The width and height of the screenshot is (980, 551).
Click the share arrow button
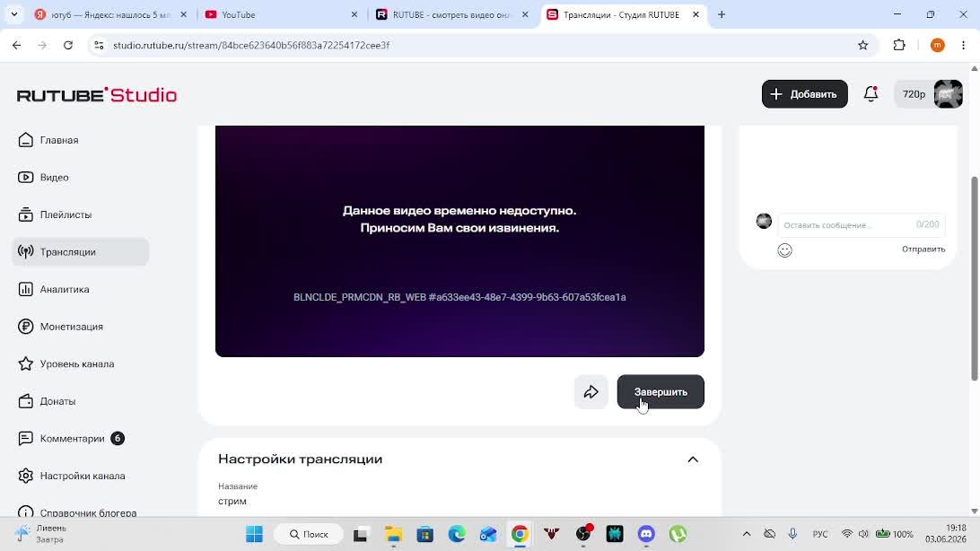tap(591, 391)
